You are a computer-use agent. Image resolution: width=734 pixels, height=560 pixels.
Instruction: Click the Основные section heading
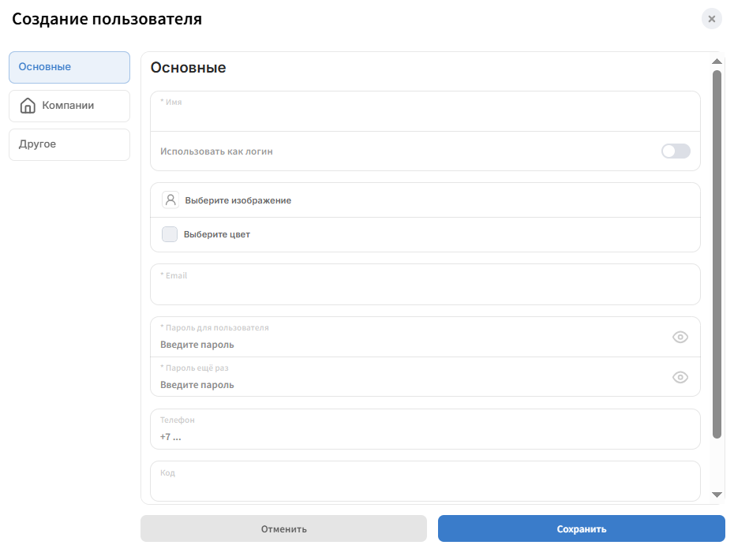point(188,68)
